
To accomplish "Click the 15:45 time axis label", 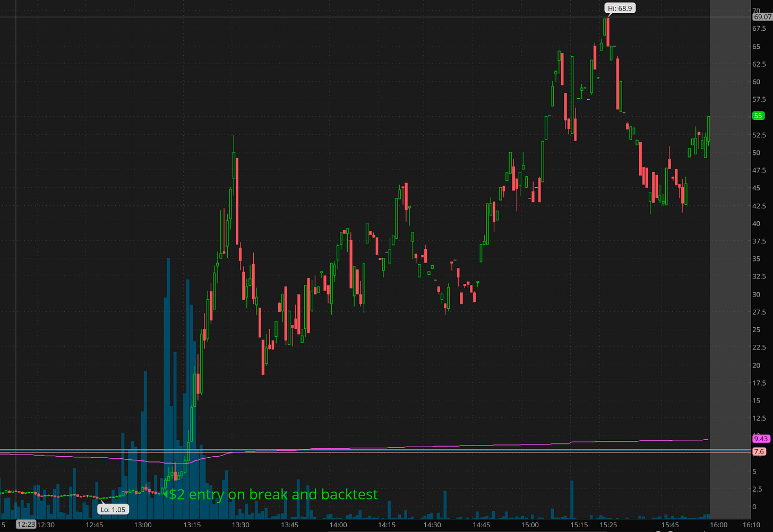I will pyautogui.click(x=669, y=525).
